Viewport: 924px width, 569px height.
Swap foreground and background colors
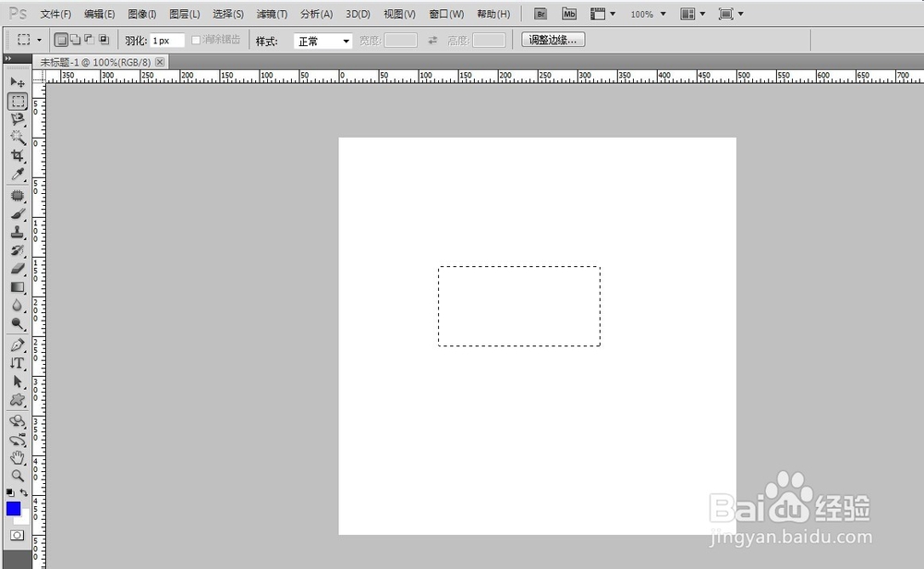coord(24,492)
